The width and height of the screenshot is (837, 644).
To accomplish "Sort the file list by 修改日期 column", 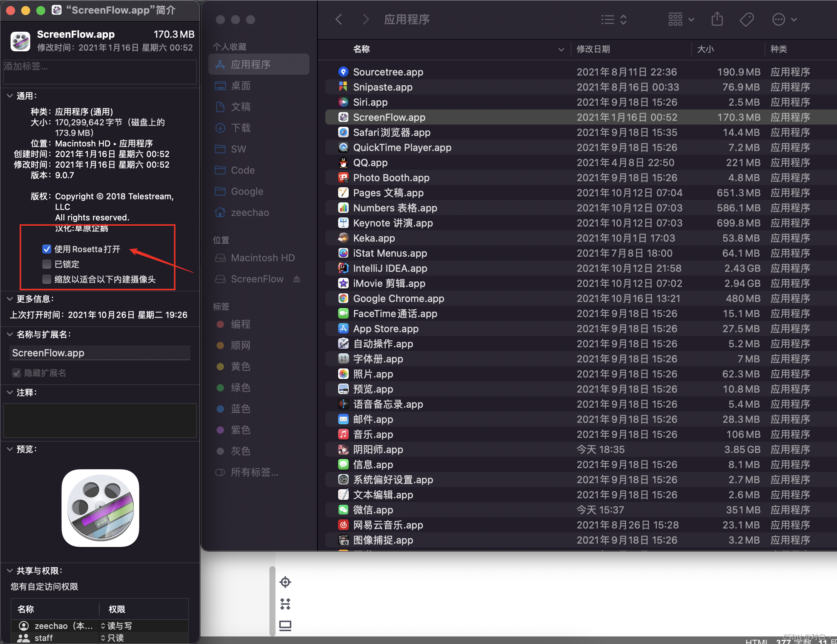I will coord(593,49).
